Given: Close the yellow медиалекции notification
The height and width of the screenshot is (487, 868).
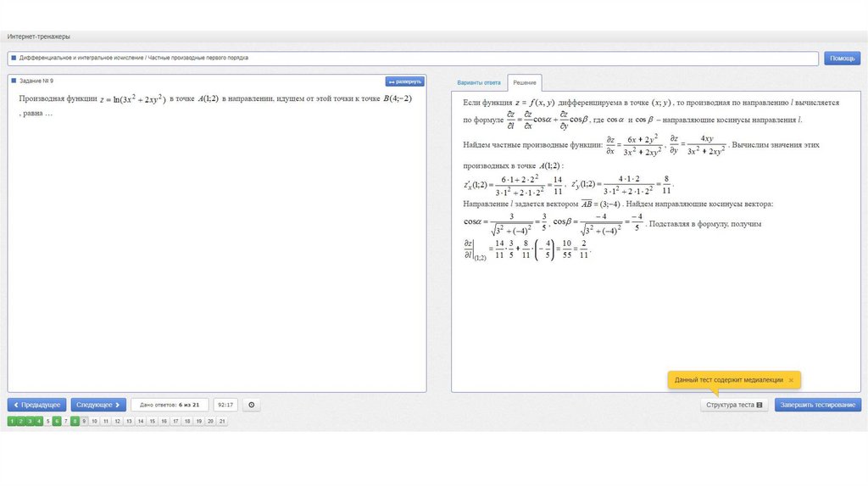Looking at the screenshot, I should click(x=791, y=380).
